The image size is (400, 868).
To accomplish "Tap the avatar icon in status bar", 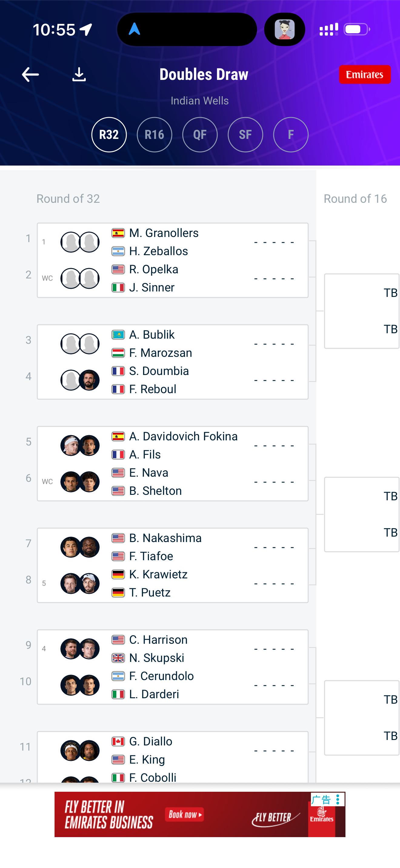I will click(284, 29).
